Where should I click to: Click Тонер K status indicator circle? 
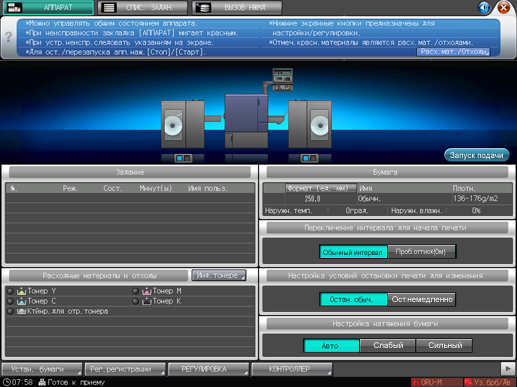click(x=135, y=301)
